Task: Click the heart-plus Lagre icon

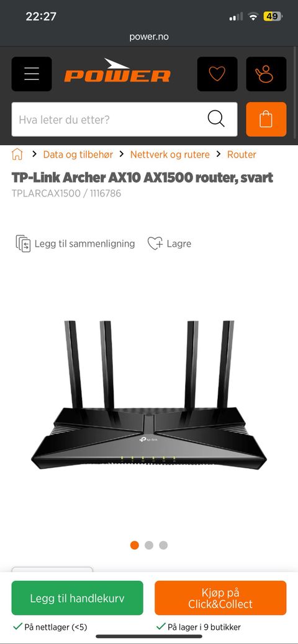Action: (x=155, y=244)
